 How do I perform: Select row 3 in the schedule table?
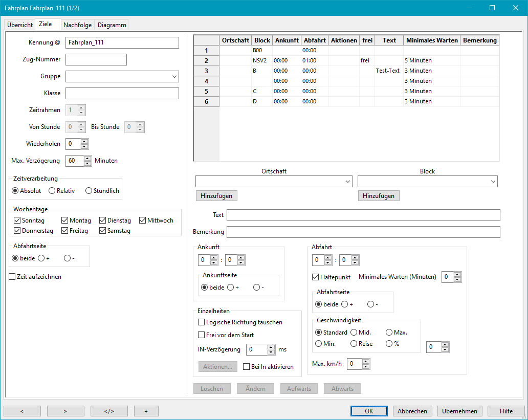(x=206, y=71)
